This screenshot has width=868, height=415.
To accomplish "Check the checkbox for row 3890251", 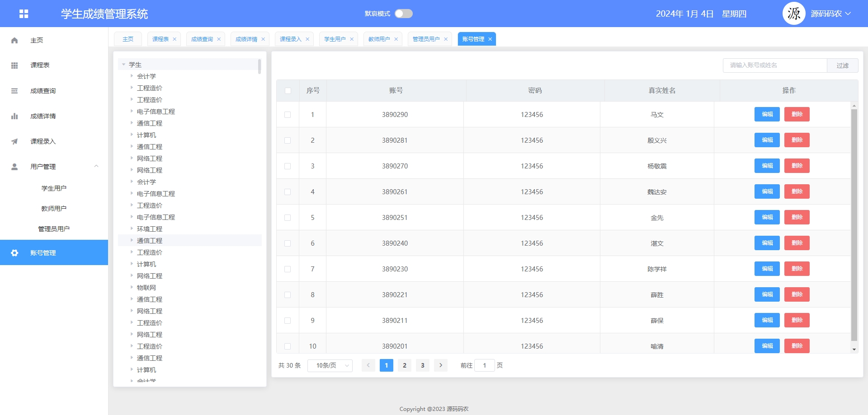I will (288, 218).
